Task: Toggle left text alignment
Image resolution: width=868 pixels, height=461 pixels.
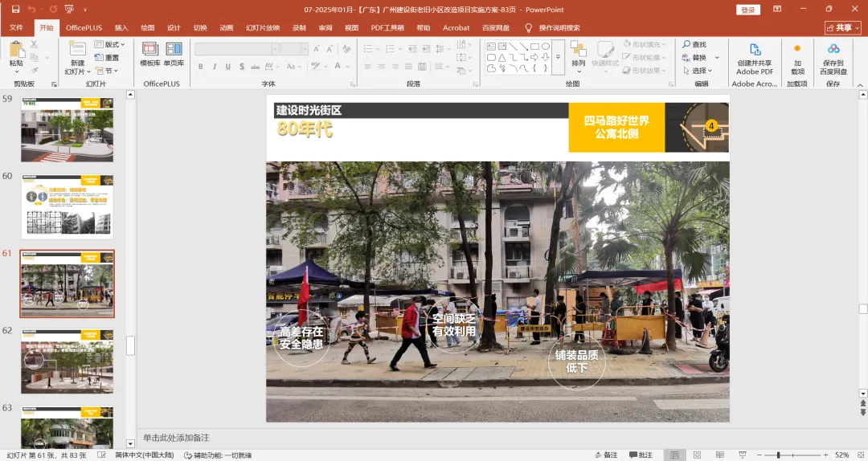Action: click(x=368, y=67)
